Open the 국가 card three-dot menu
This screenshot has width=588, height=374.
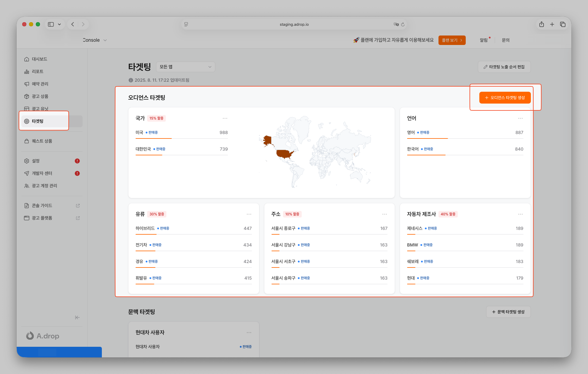225,118
